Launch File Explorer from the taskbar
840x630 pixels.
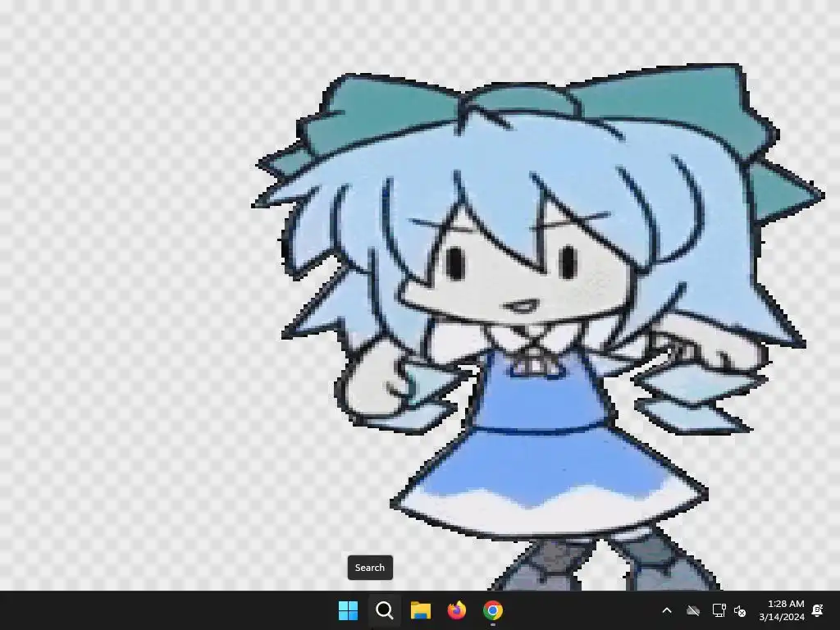coord(421,610)
